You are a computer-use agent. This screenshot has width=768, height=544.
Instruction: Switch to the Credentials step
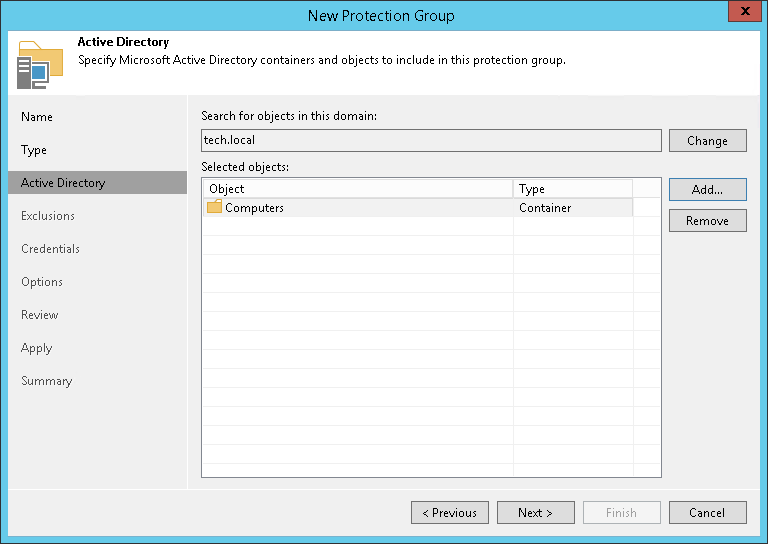[x=50, y=249]
